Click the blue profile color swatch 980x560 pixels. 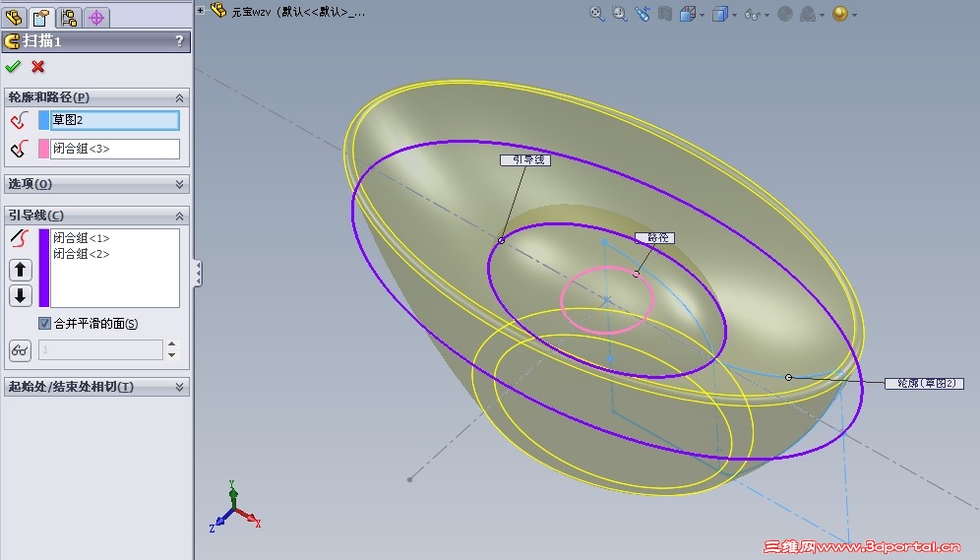[x=43, y=120]
